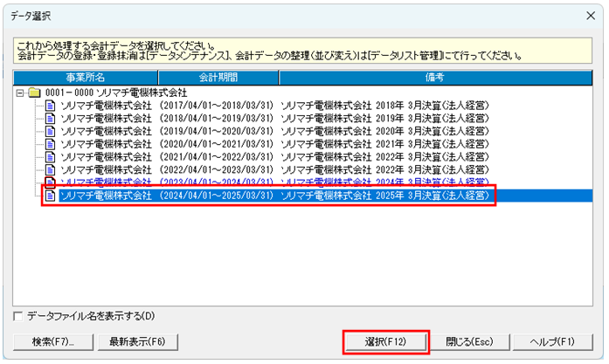Click the 0001-0000 ソリマチ電機株式会社 folder label
The height and width of the screenshot is (364, 609).
[116, 93]
